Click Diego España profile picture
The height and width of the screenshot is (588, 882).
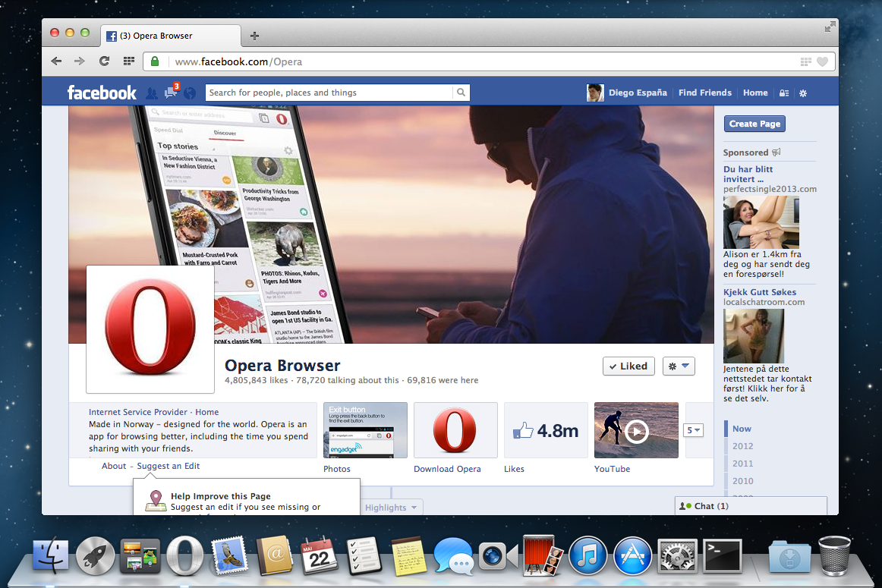point(594,93)
